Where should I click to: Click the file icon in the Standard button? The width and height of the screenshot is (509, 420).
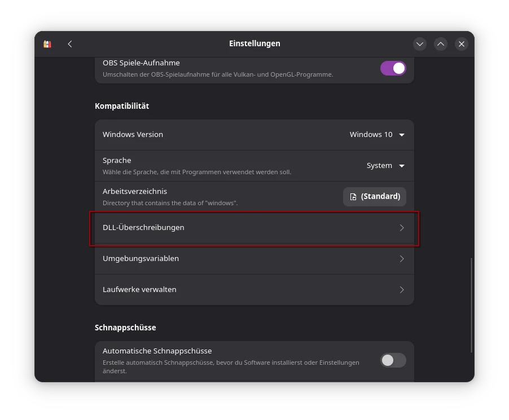coord(353,197)
